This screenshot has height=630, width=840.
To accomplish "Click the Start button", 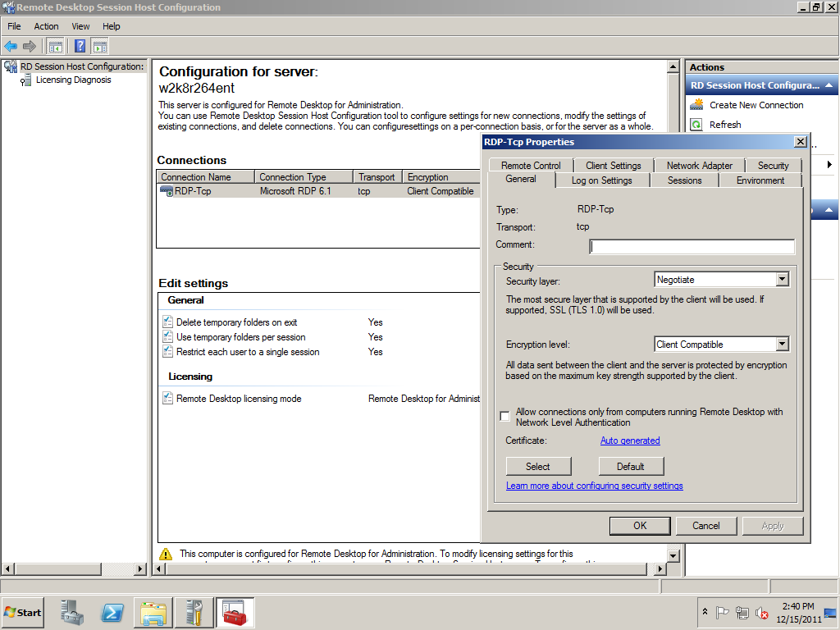I will [x=22, y=613].
